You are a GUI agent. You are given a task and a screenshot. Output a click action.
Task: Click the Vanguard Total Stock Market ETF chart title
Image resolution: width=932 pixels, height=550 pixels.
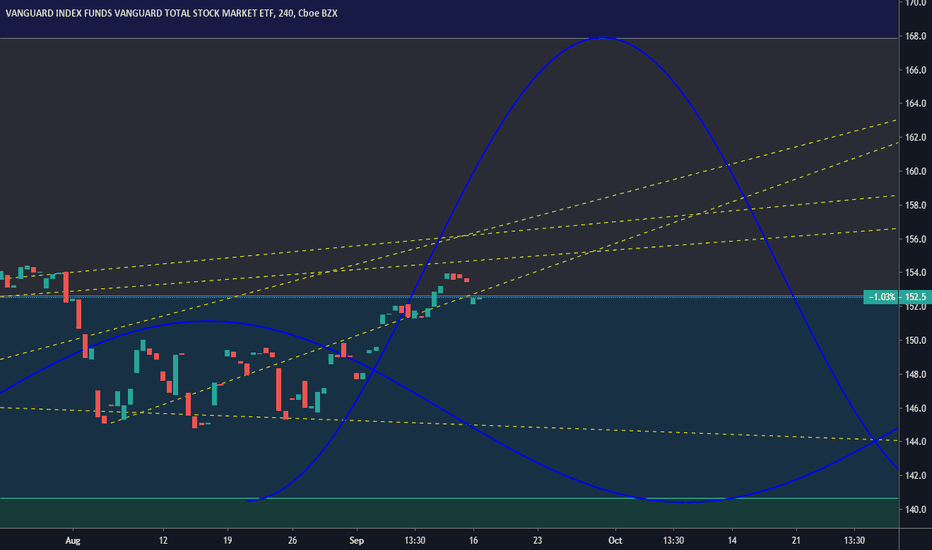[x=171, y=13]
